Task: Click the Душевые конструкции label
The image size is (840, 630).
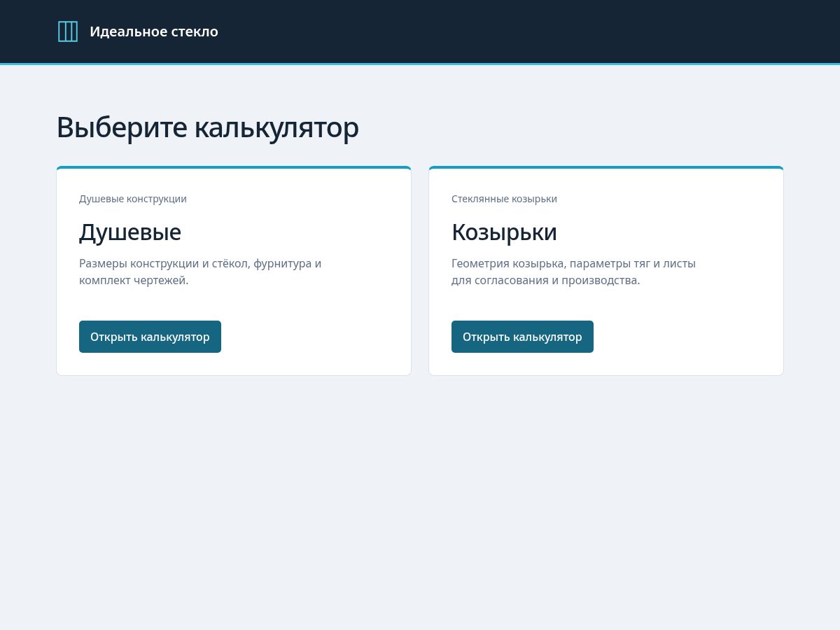Action: click(x=133, y=199)
